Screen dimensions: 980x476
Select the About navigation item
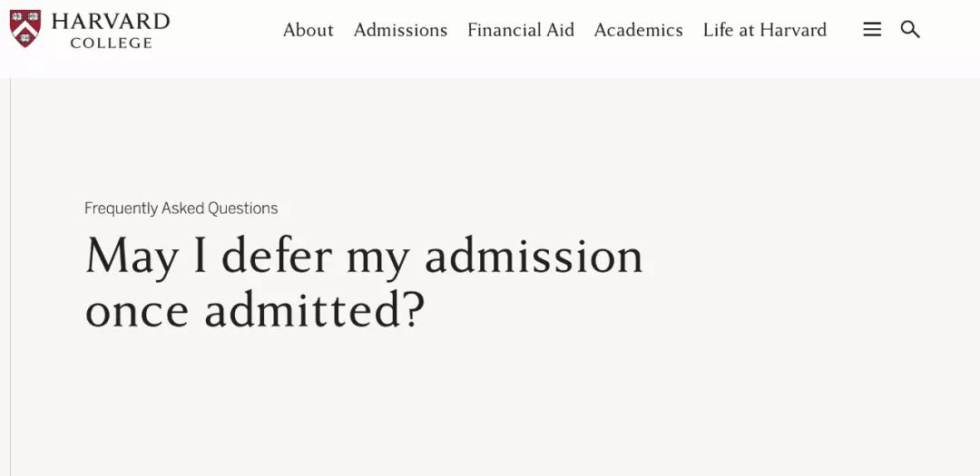pos(309,30)
